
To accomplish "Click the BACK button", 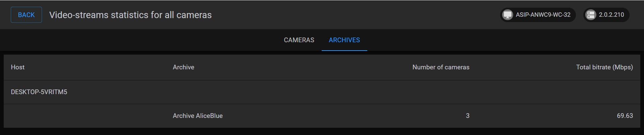I will click(x=26, y=15).
